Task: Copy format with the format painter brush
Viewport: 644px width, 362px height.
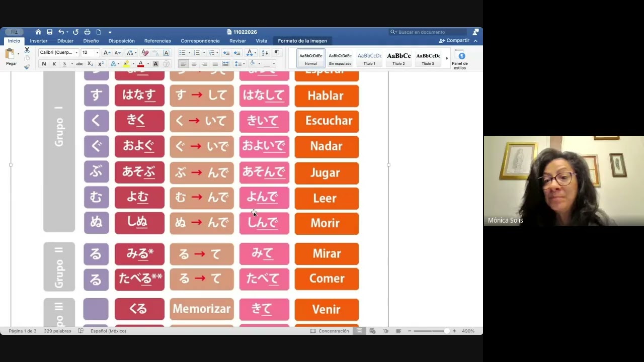Action: pyautogui.click(x=27, y=66)
